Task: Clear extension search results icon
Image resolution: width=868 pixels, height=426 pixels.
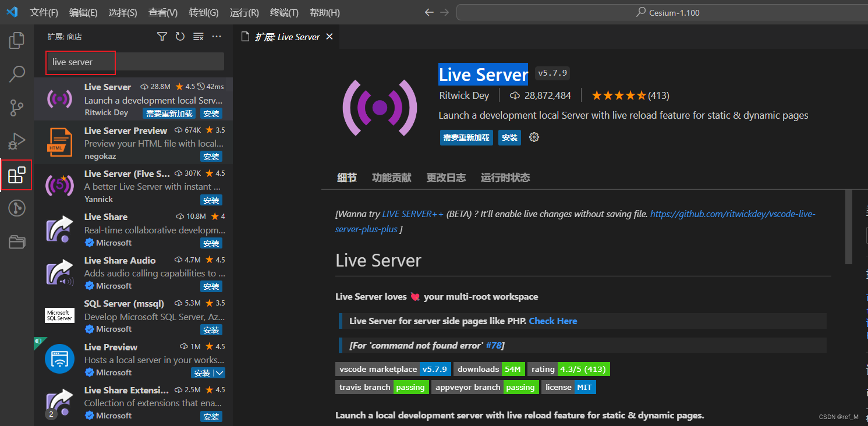Action: pos(198,36)
